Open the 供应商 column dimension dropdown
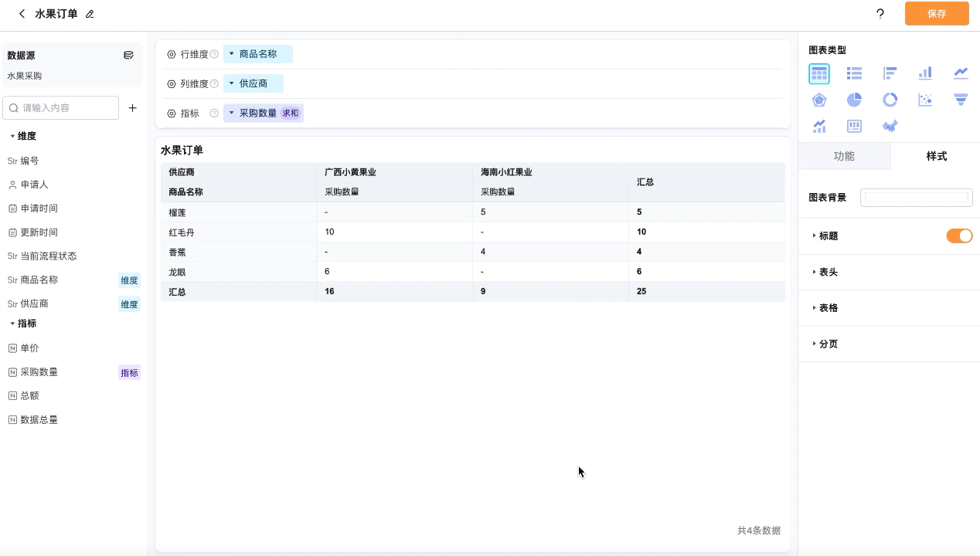 pyautogui.click(x=254, y=83)
